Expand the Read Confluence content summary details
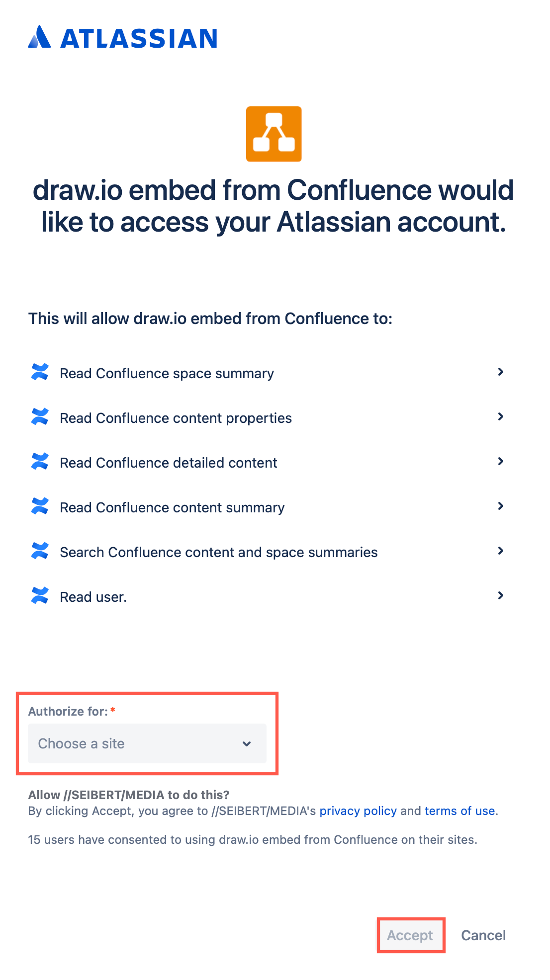 coord(500,506)
